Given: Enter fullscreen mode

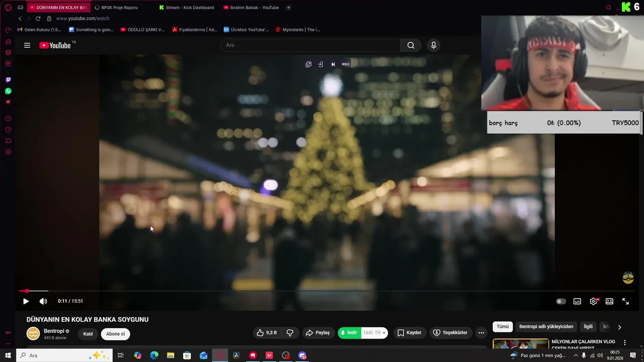Looking at the screenshot, I should pyautogui.click(x=625, y=301).
